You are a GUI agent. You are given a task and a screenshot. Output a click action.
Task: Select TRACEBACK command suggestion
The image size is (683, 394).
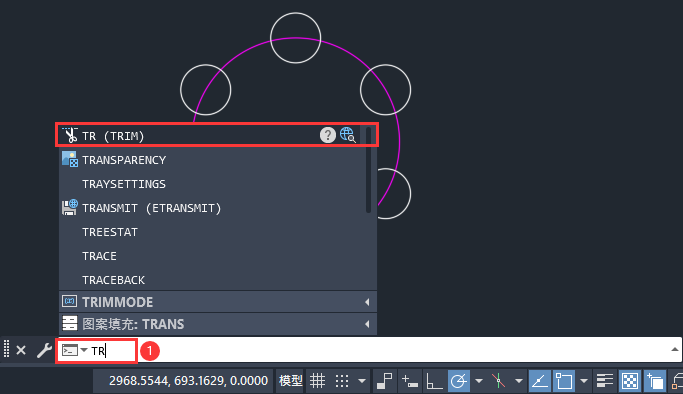tap(212, 280)
